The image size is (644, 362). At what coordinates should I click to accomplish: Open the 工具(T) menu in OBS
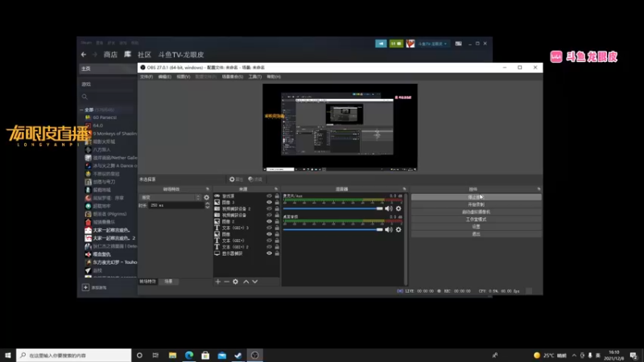point(254,76)
